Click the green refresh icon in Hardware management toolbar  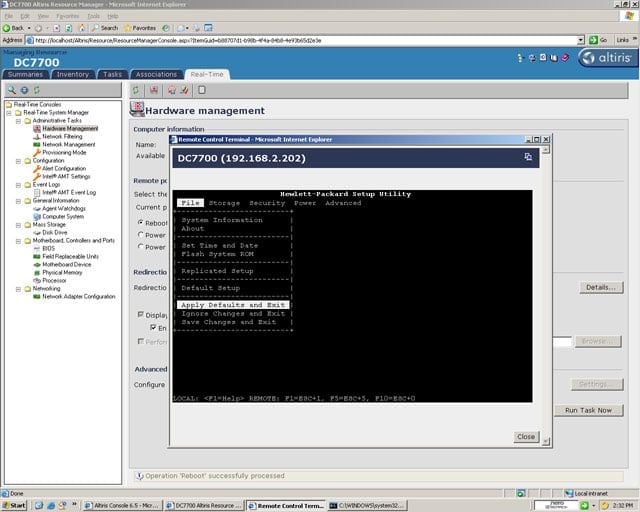(x=136, y=90)
